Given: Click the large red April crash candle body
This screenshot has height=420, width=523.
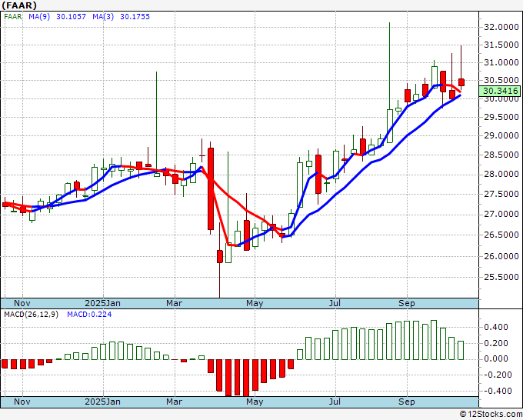Looking at the screenshot, I should (211, 188).
